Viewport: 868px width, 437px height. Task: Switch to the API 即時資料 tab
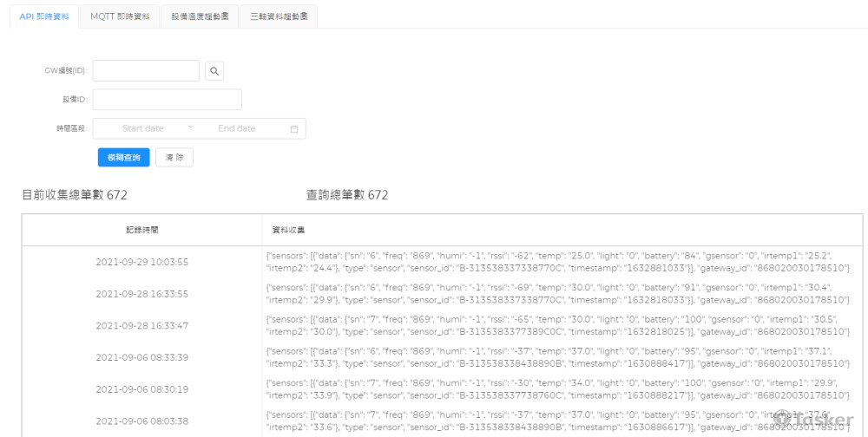point(44,16)
